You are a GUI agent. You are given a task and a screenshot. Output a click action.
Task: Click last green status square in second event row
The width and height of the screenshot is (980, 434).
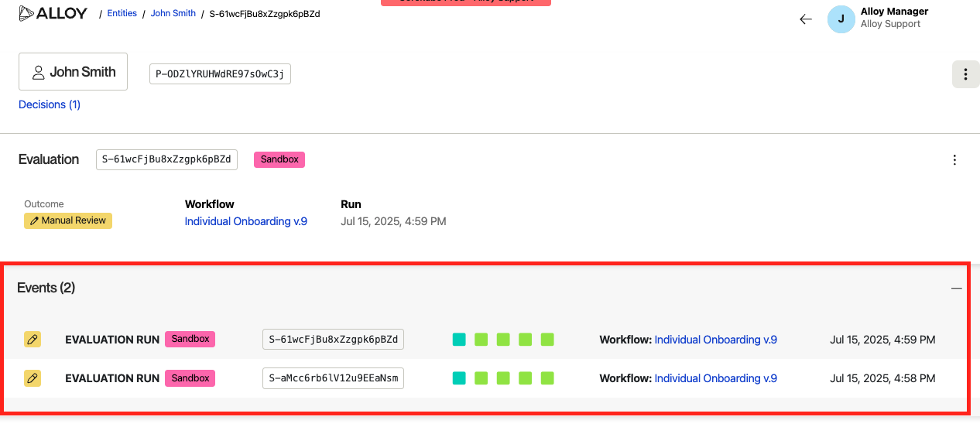point(547,378)
